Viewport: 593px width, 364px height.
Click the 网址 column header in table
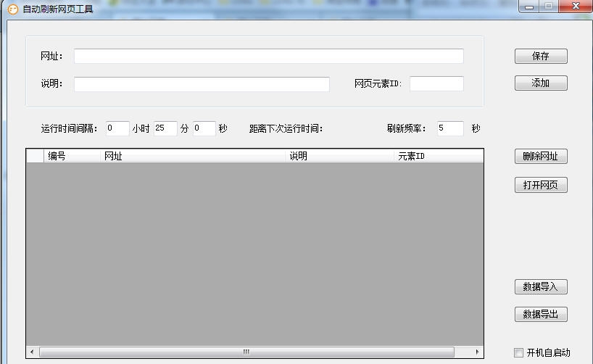coord(193,156)
